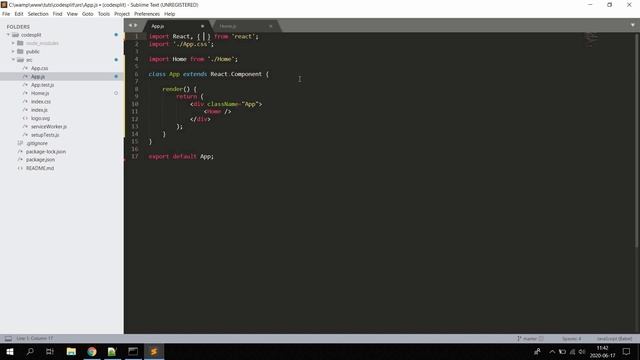
Task: Click the unsaved dot on App.js tab
Action: click(x=202, y=26)
